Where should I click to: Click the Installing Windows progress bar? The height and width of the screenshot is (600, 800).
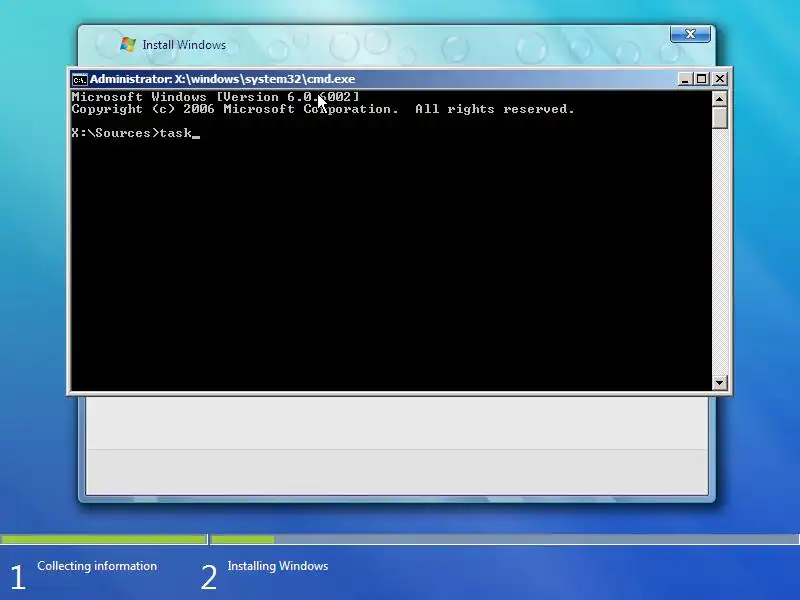(505, 539)
